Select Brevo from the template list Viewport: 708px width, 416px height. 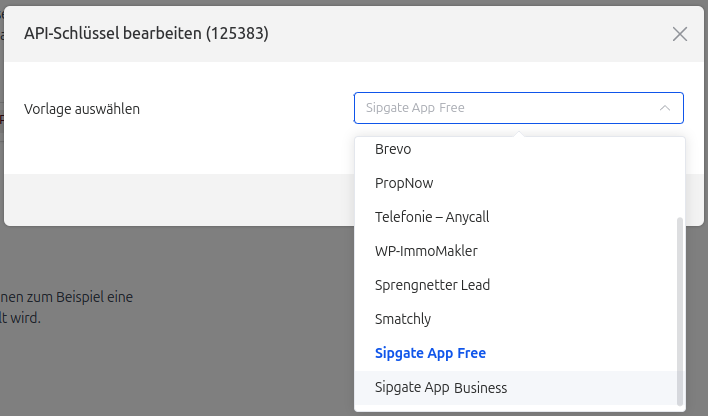[x=393, y=149]
